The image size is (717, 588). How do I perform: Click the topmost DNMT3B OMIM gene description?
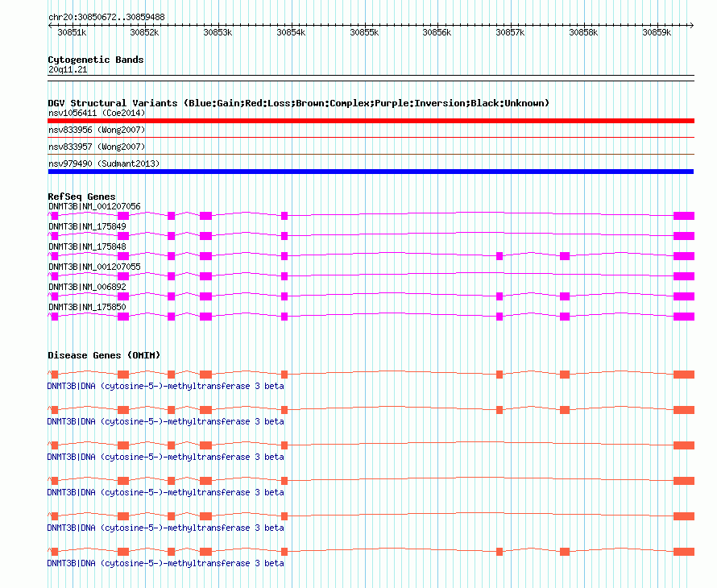point(165,387)
